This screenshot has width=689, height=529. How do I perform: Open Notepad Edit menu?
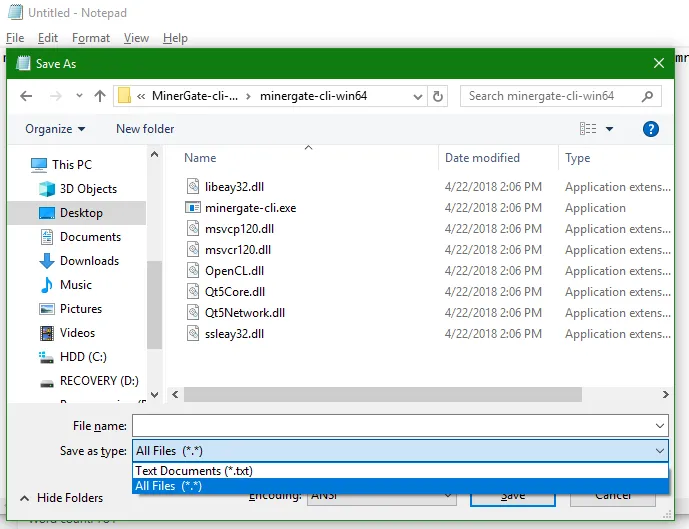48,38
